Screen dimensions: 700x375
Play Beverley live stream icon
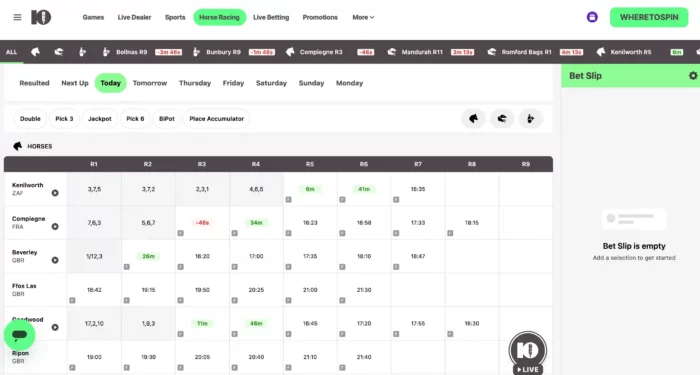(55, 260)
